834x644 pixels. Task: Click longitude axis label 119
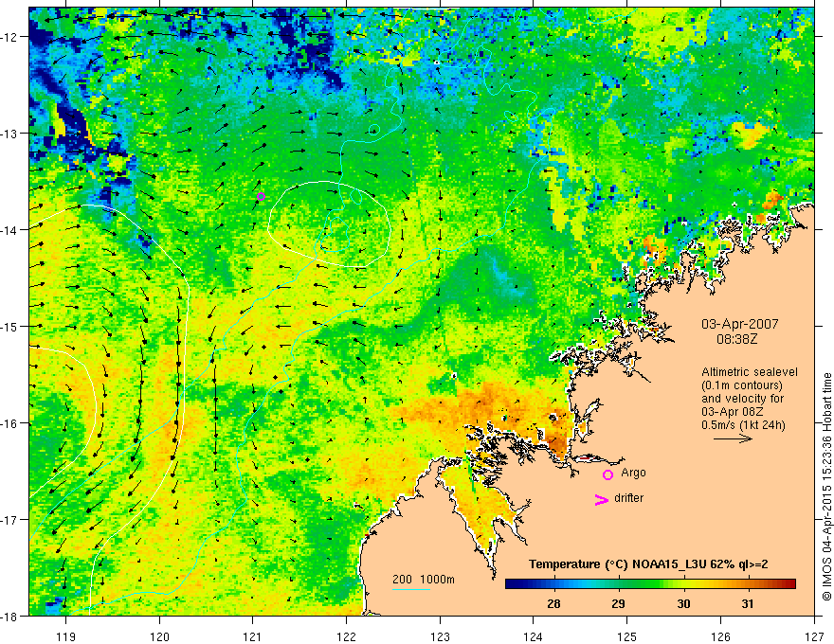click(x=65, y=636)
